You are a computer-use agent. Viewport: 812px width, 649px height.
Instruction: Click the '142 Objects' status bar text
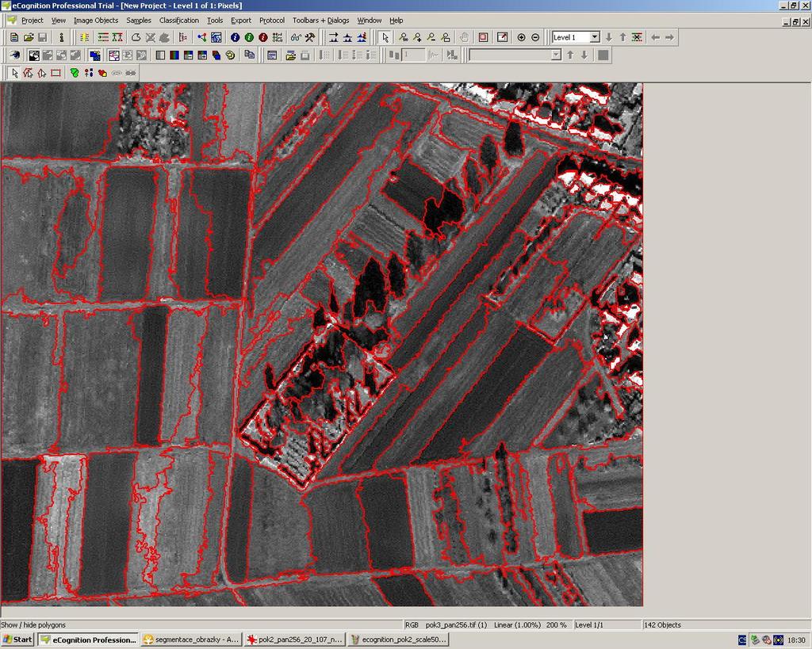(x=662, y=624)
